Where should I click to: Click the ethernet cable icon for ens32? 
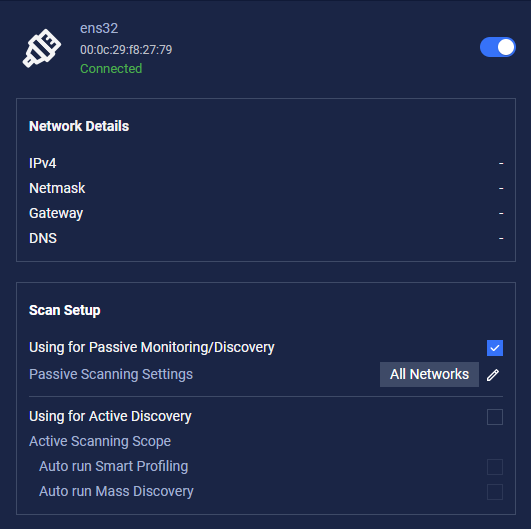pos(42,48)
